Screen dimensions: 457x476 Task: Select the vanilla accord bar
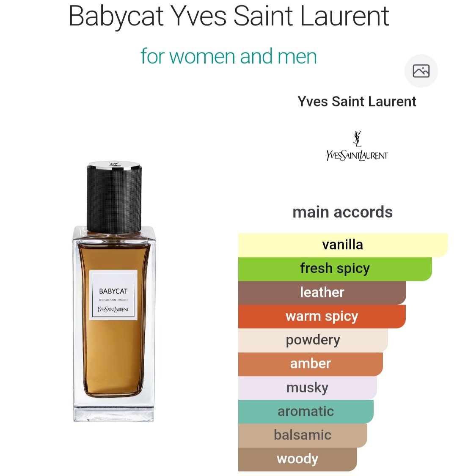pyautogui.click(x=343, y=245)
